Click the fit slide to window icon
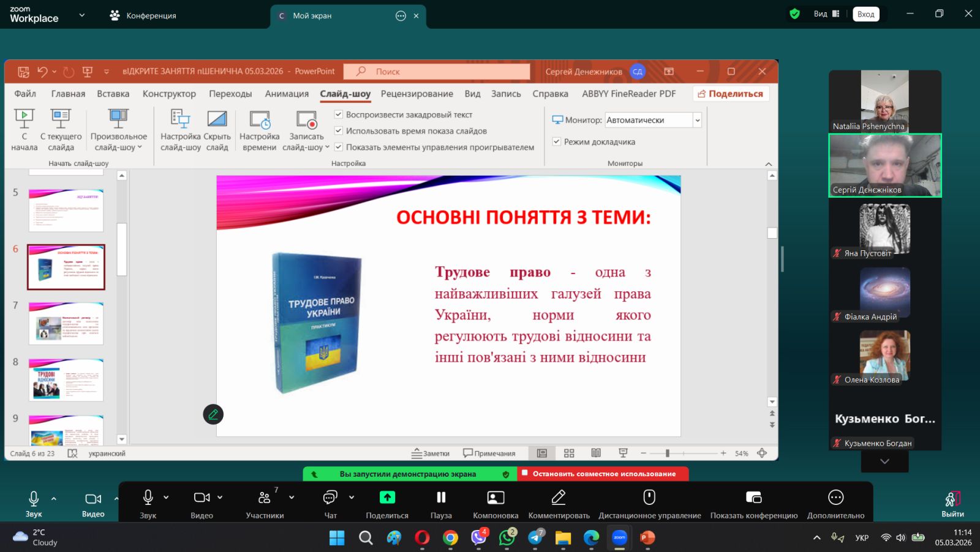 pos(762,453)
